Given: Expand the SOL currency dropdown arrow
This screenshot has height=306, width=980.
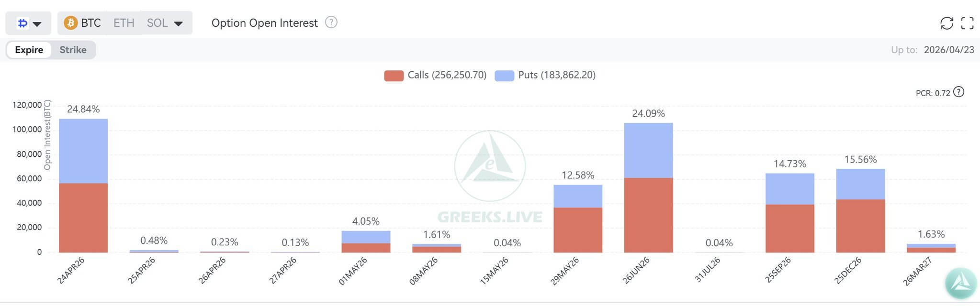Looking at the screenshot, I should (178, 22).
